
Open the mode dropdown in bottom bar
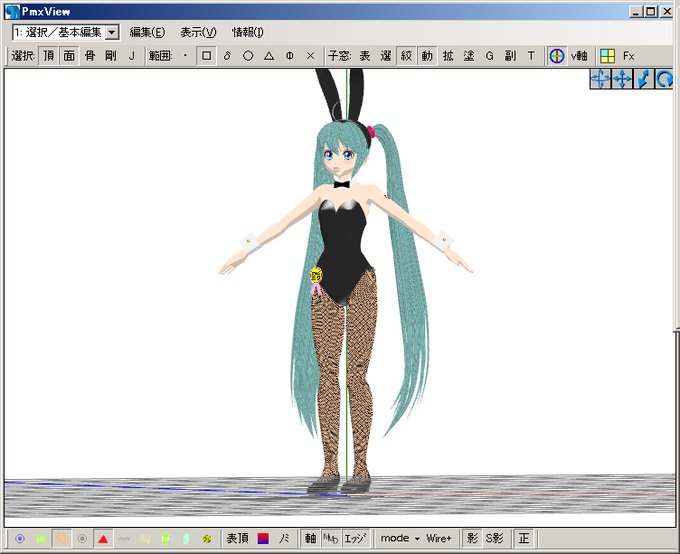tap(400, 539)
